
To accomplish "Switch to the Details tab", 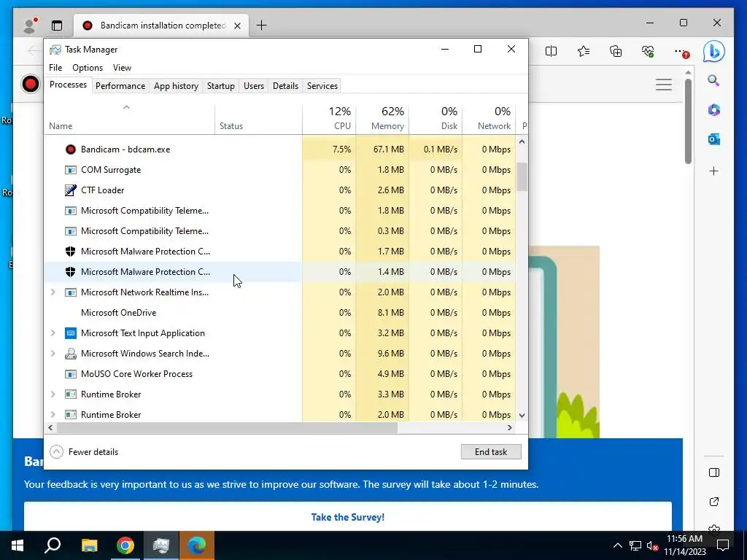I will point(285,86).
